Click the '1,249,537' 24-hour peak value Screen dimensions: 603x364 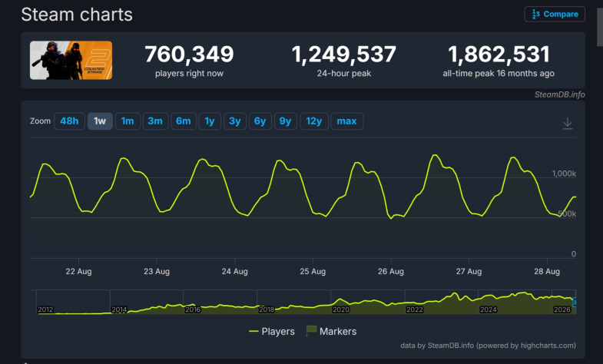click(x=344, y=55)
